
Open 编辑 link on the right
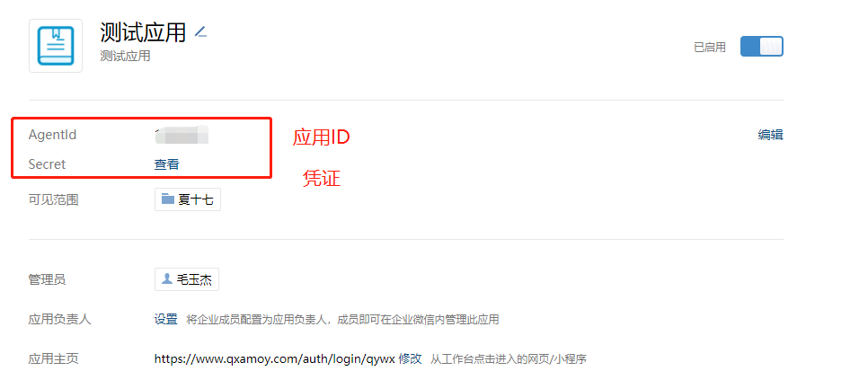[x=771, y=135]
